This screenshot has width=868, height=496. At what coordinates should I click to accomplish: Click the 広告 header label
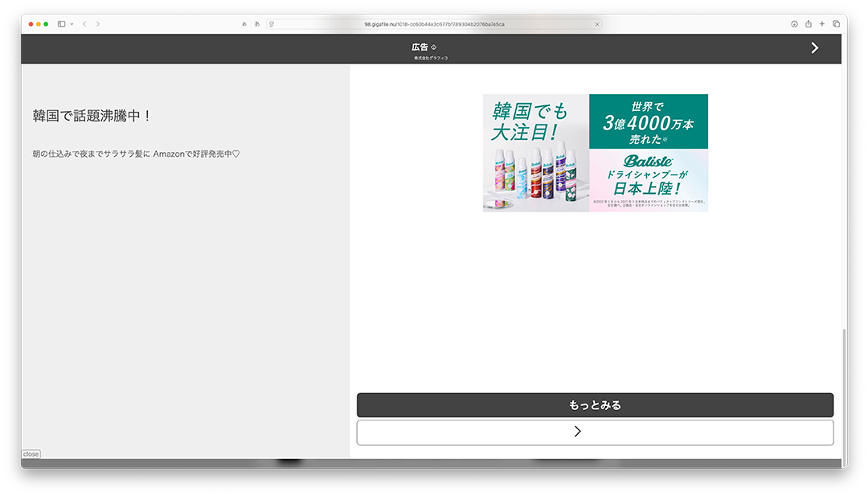click(420, 47)
